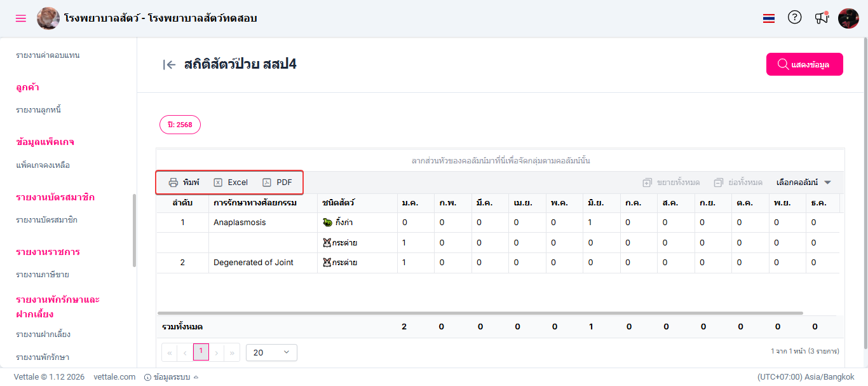Click the back arrow beside report title
This screenshot has width=868, height=386.
[x=169, y=64]
